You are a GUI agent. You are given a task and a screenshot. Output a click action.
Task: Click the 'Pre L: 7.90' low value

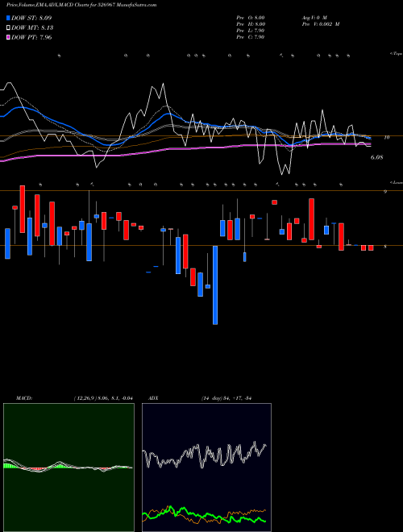(x=251, y=31)
